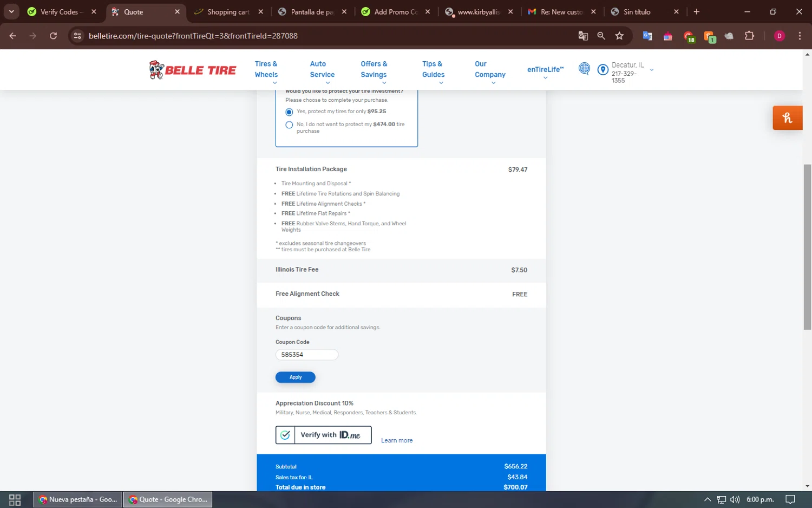Open the language globe icon
The image size is (812, 508).
(584, 69)
